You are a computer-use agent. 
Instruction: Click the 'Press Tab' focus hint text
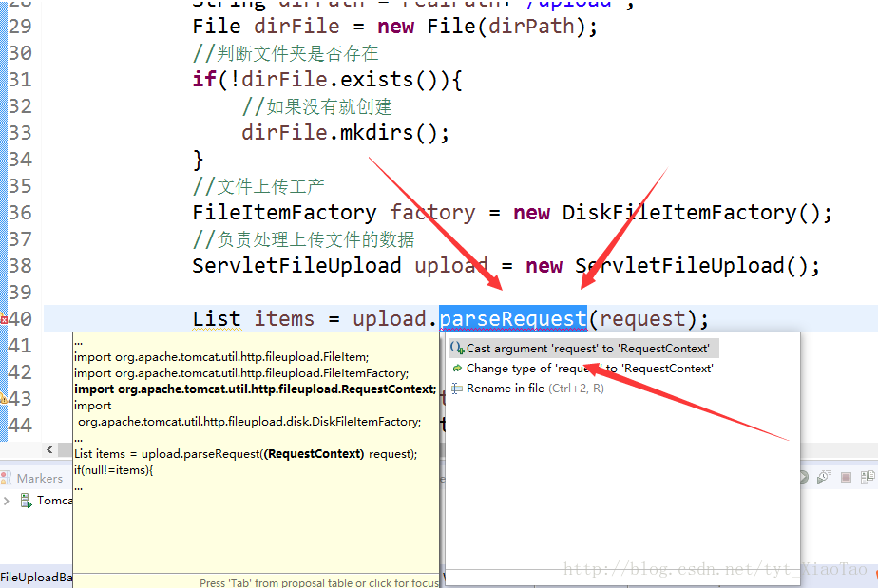coord(319,582)
